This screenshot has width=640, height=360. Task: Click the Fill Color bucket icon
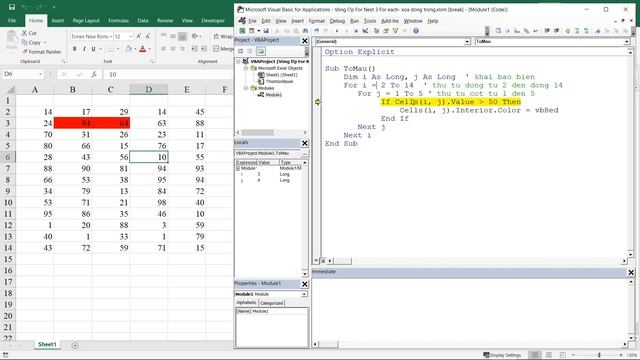click(x=128, y=49)
